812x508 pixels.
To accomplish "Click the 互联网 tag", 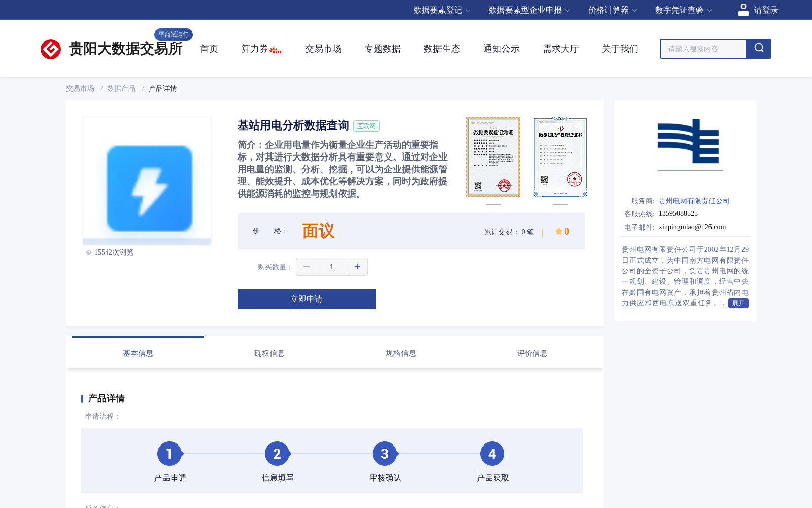I will [366, 126].
